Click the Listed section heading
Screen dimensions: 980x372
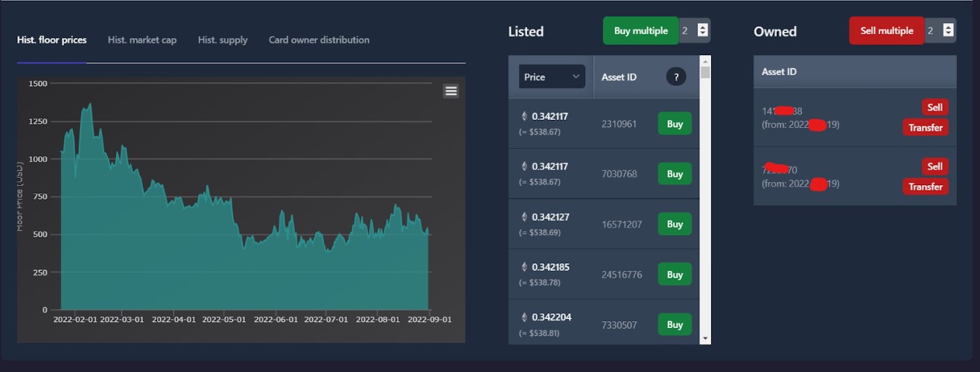point(526,31)
